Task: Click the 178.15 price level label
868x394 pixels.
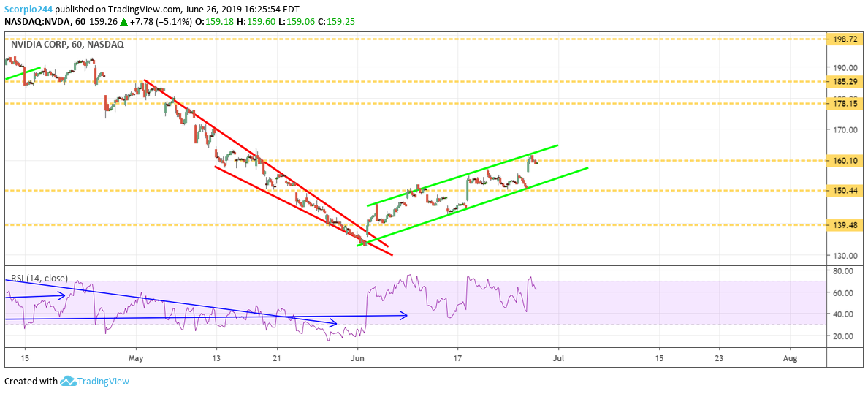Action: pyautogui.click(x=845, y=103)
